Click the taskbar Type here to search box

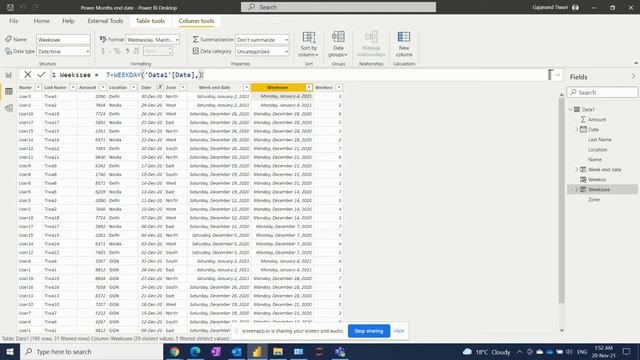pos(91,351)
